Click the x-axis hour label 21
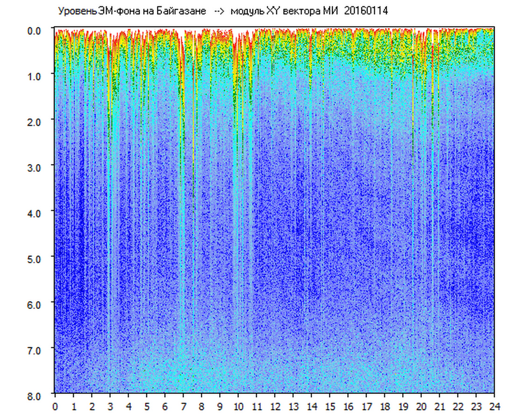Viewport: 512px width, 420px height. [440, 406]
